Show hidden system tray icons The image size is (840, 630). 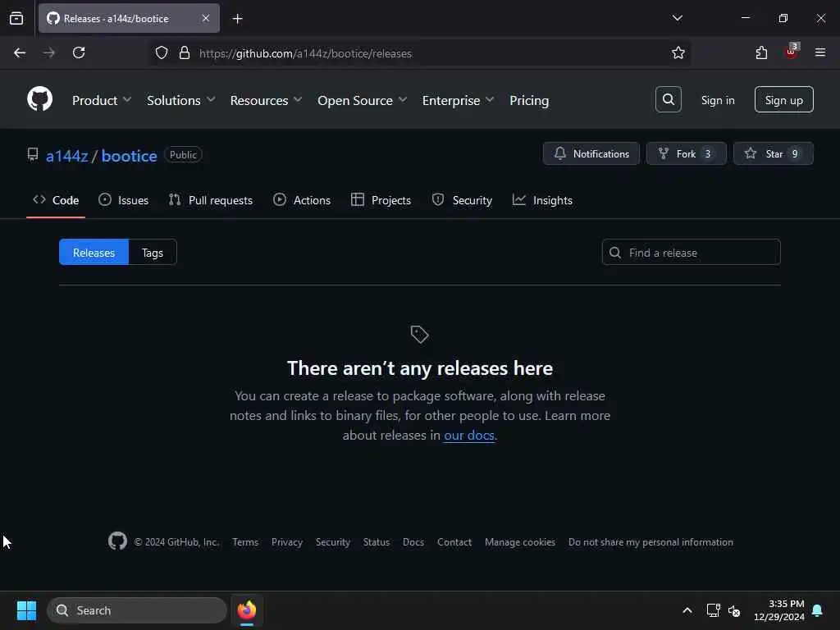pyautogui.click(x=687, y=610)
